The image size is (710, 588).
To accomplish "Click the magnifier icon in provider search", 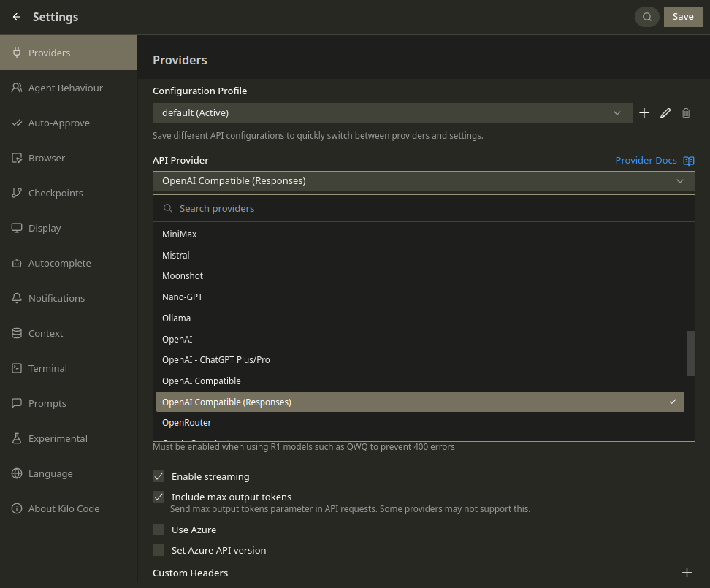I will (x=168, y=208).
